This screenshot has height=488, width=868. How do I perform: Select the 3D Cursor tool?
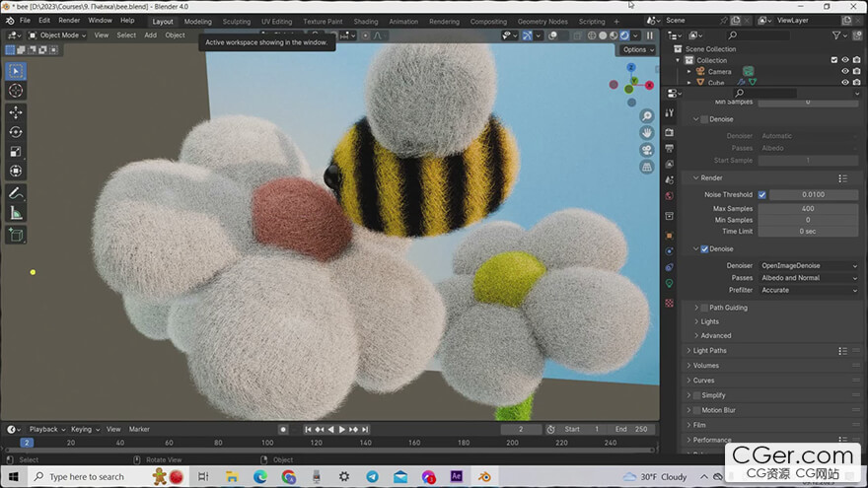pyautogui.click(x=16, y=91)
